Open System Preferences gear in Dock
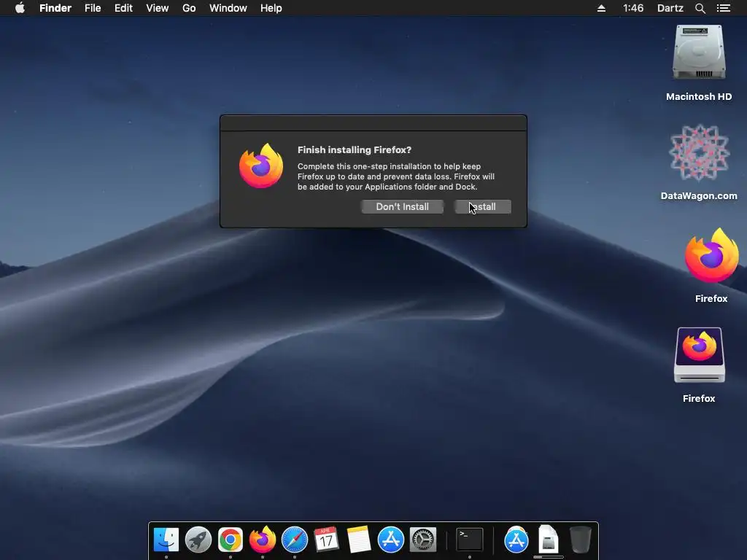Image resolution: width=747 pixels, height=560 pixels. click(423, 540)
